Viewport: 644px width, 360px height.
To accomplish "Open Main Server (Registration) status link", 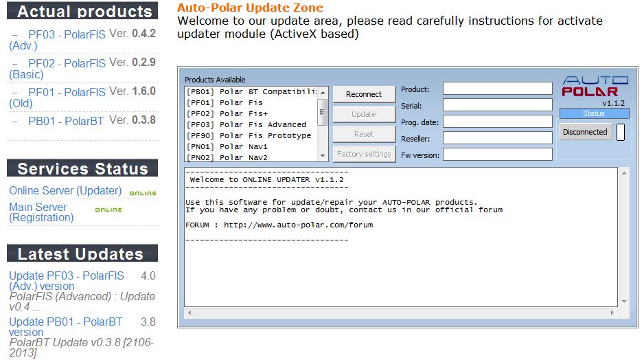I will pyautogui.click(x=41, y=212).
